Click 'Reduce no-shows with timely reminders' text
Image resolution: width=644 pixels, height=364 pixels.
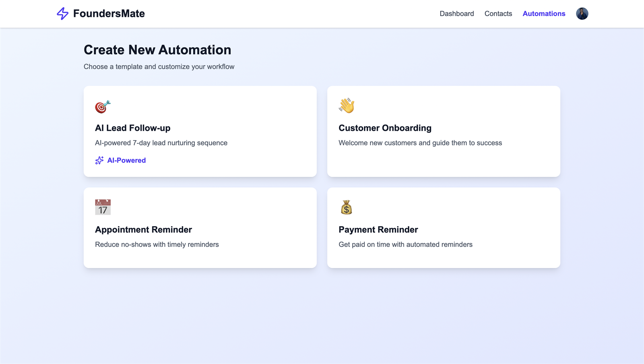tap(157, 244)
